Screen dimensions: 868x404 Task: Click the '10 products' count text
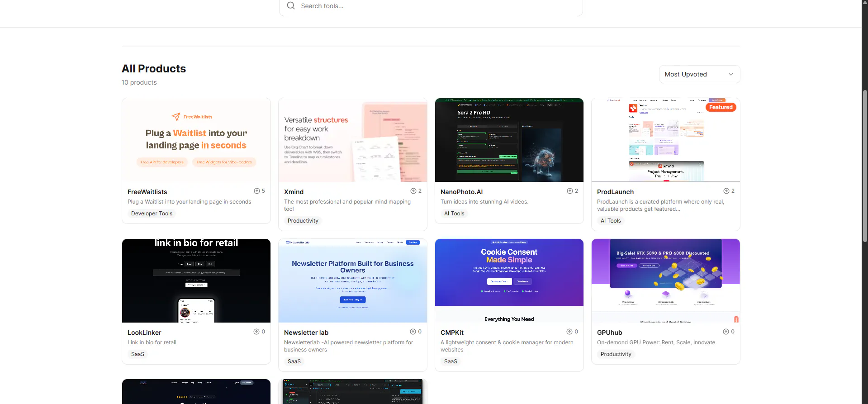139,82
